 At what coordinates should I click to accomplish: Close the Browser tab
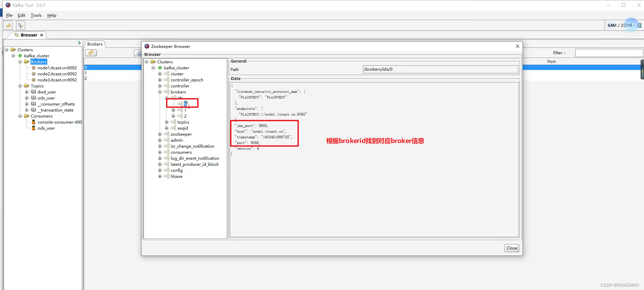tap(42, 35)
